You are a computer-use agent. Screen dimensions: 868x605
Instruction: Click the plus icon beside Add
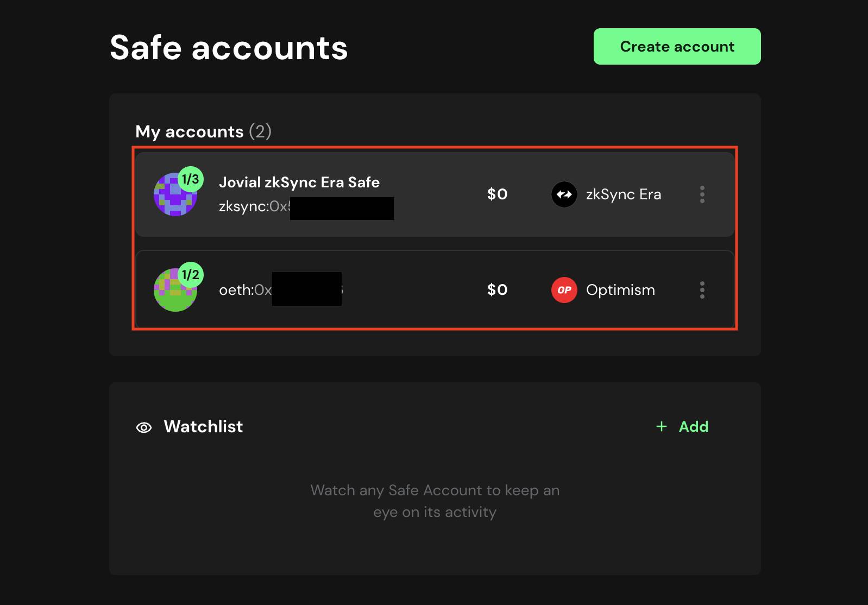tap(662, 427)
